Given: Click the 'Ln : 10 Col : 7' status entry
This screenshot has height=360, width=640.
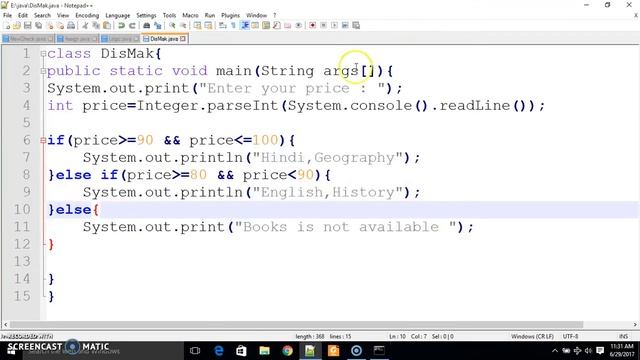Looking at the screenshot, I should pos(408,336).
